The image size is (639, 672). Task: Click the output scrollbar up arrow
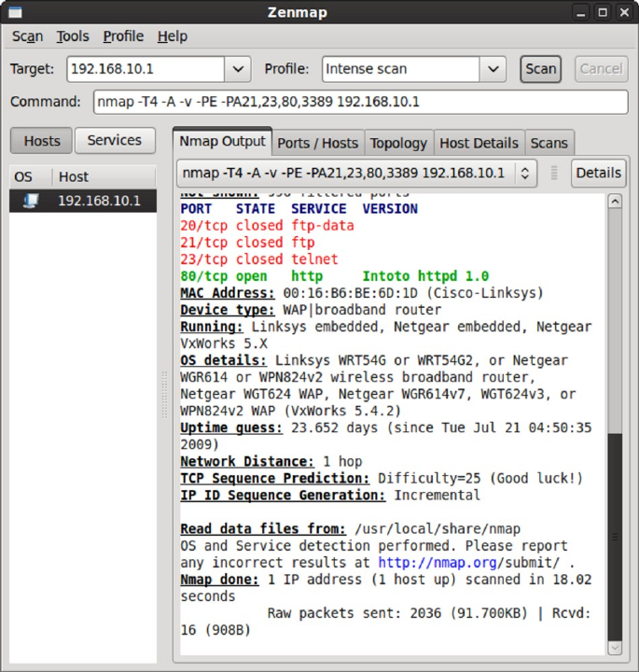click(x=615, y=201)
